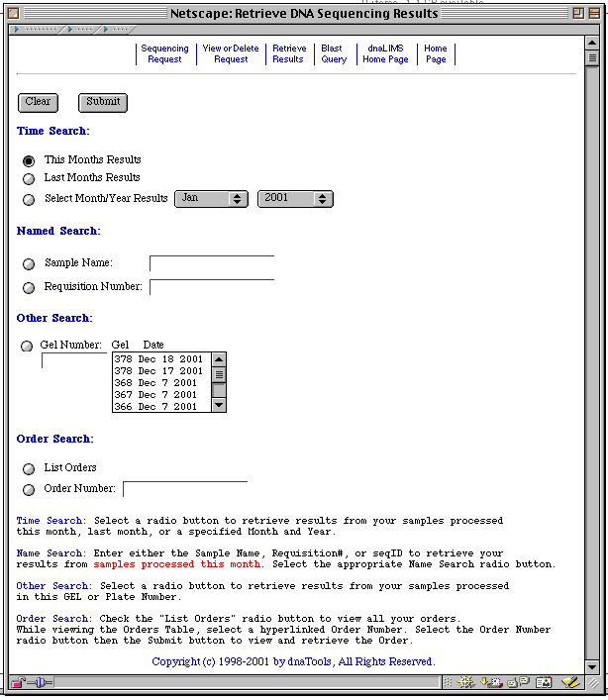Select the Last Months Results radio button
The width and height of the screenshot is (608, 700).
(29, 178)
